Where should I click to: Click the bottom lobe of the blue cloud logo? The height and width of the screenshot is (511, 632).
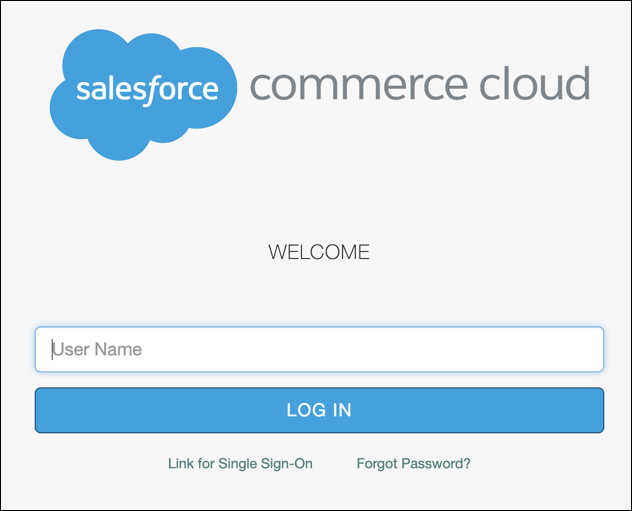pos(120,145)
